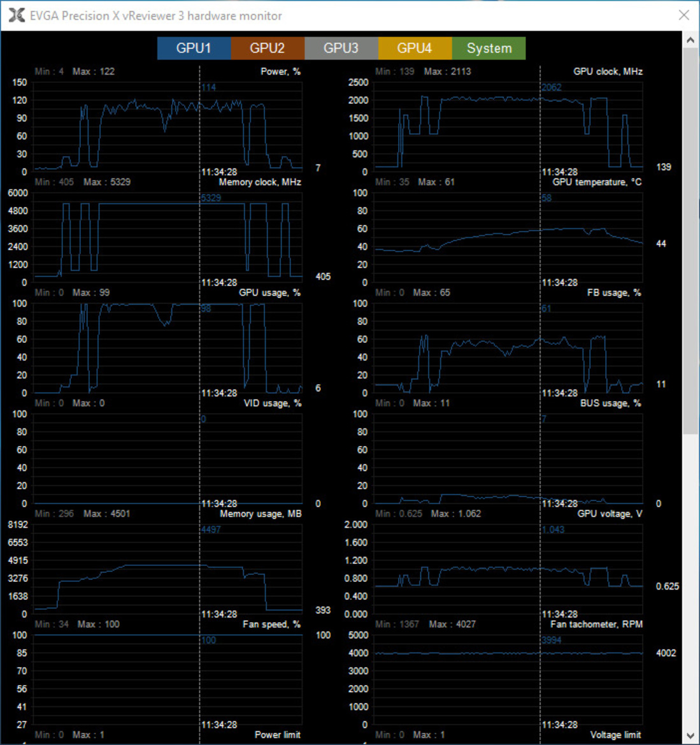Click the FB usage, % graph
Viewport: 700px width, 745px height.
pyautogui.click(x=508, y=348)
